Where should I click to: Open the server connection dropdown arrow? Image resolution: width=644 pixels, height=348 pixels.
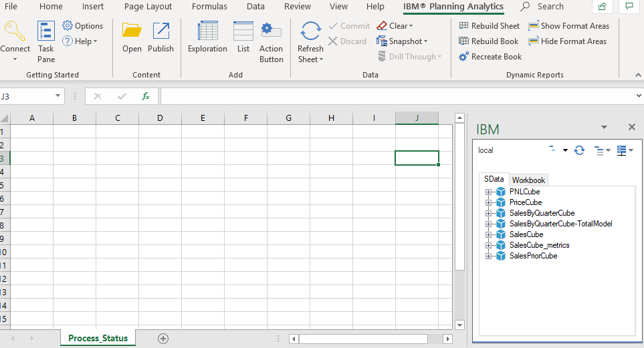click(x=565, y=150)
